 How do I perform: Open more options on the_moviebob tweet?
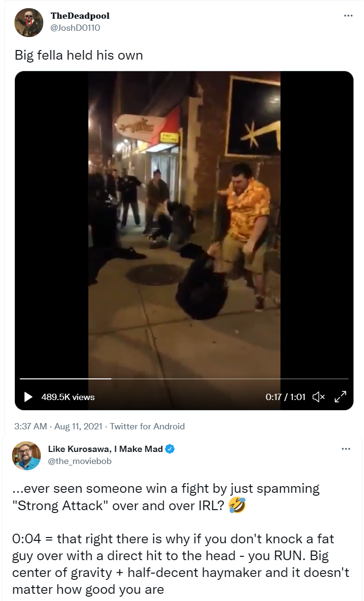pyautogui.click(x=346, y=449)
